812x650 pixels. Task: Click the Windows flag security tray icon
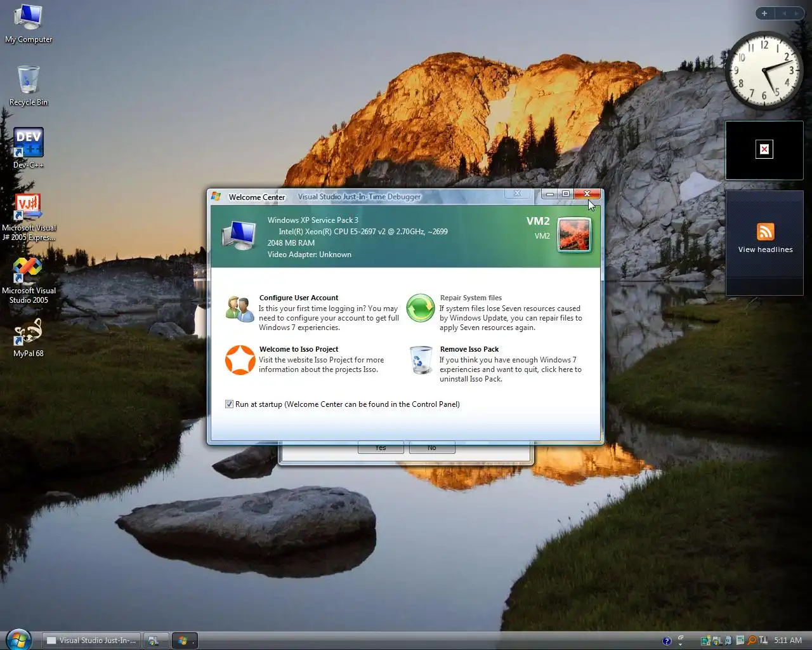point(717,641)
